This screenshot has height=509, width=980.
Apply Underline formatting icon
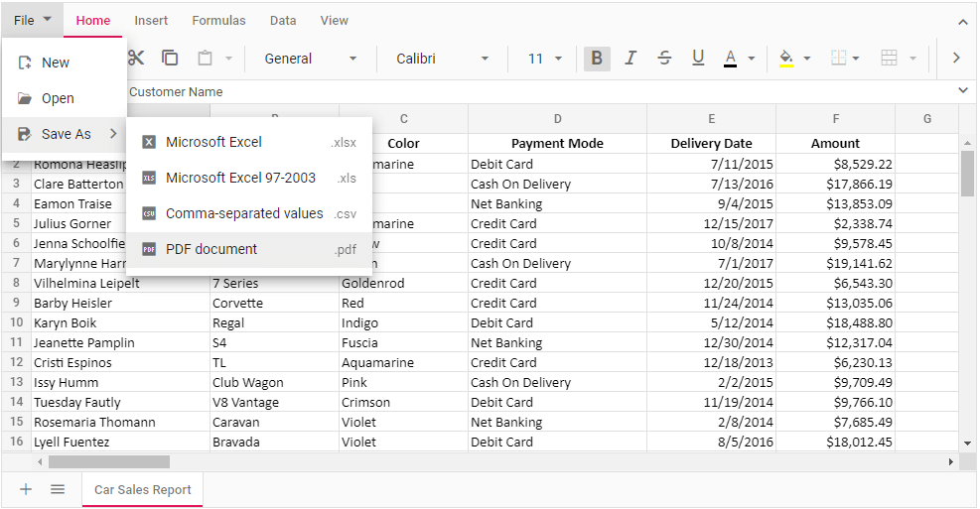[x=698, y=59]
